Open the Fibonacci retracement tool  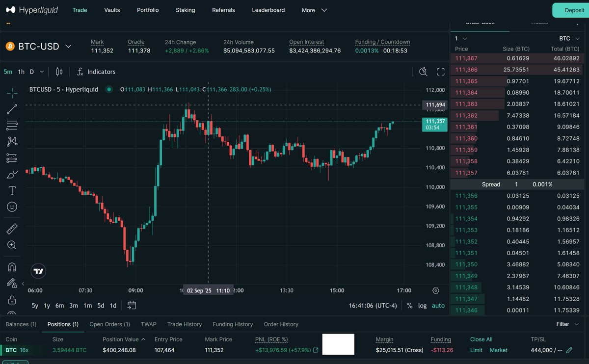coord(12,125)
